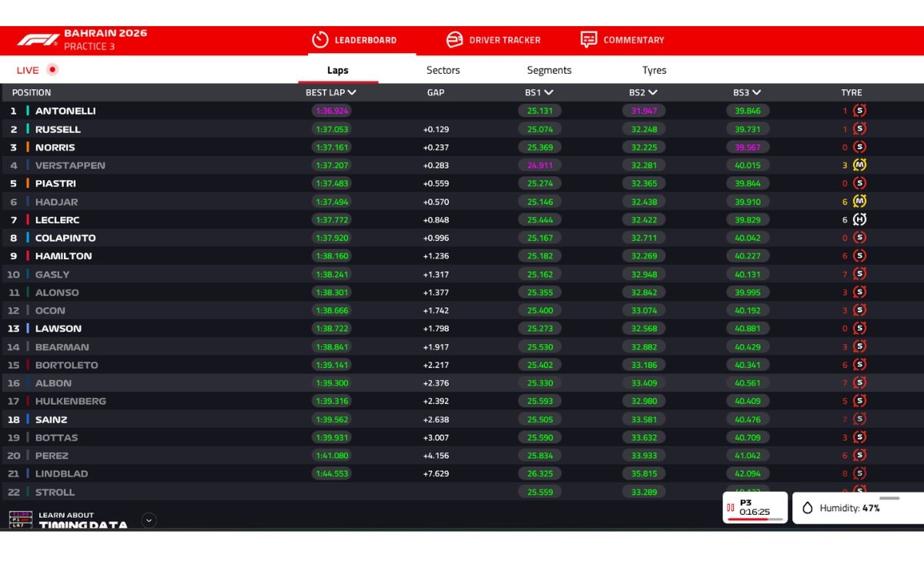The height and width of the screenshot is (561, 924).
Task: Click Sainz's soft tyre icon
Action: 860,419
